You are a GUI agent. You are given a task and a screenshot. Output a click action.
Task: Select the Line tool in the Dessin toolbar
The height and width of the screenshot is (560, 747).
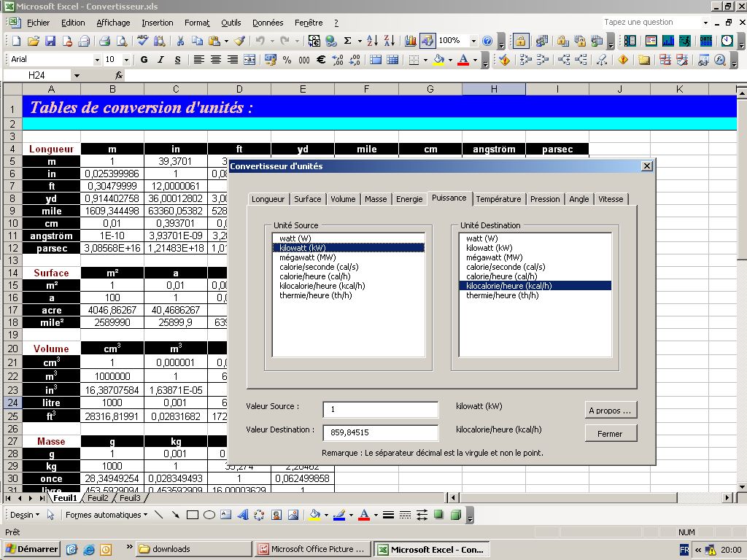[x=158, y=515]
